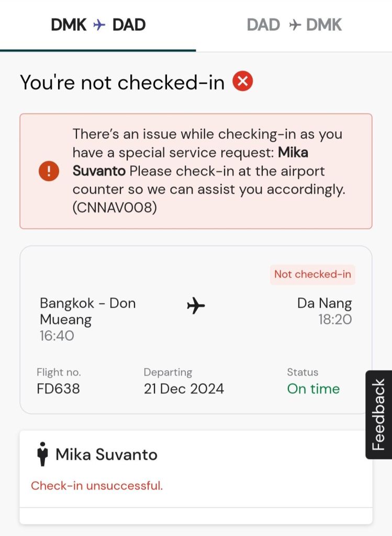
Task: Click the orange exclamation warning icon
Action: [x=49, y=171]
